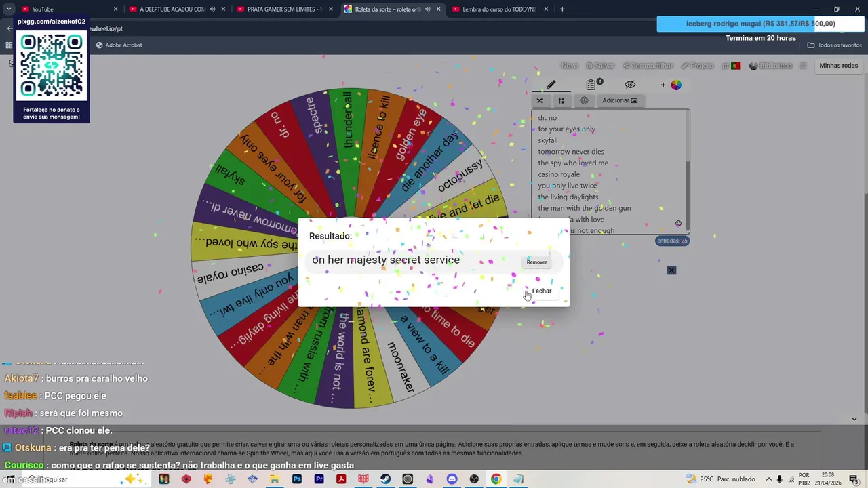Add new wheel with plus color-wheel icon
The width and height of the screenshot is (868, 488).
click(x=671, y=85)
